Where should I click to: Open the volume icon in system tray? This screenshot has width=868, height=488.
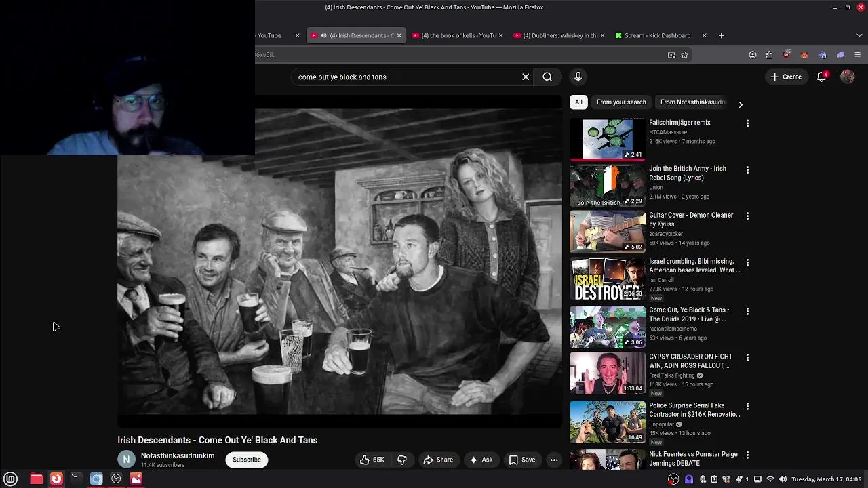click(783, 479)
